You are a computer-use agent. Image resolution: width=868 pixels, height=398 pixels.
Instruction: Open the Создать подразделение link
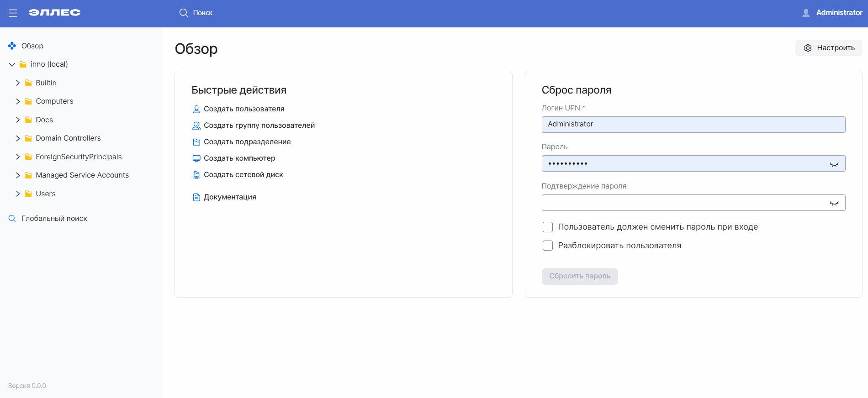pos(247,142)
